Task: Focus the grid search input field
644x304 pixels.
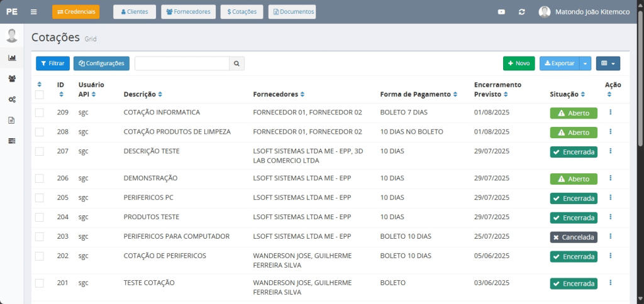Action: [x=182, y=63]
